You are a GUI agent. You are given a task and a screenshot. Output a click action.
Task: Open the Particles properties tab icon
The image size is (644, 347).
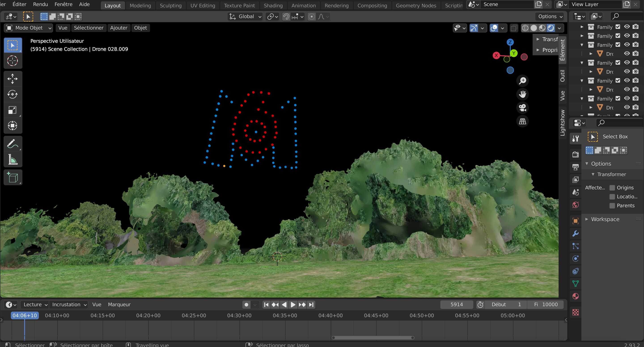click(x=576, y=246)
